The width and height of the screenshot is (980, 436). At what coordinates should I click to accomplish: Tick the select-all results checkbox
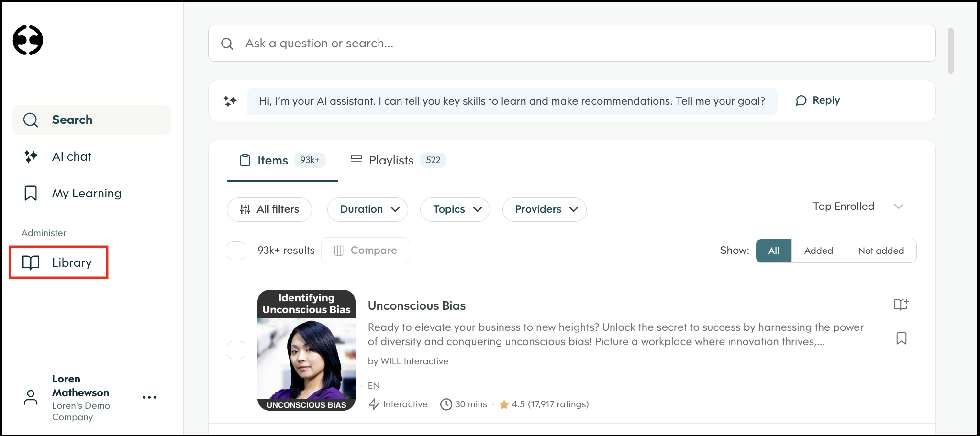236,251
